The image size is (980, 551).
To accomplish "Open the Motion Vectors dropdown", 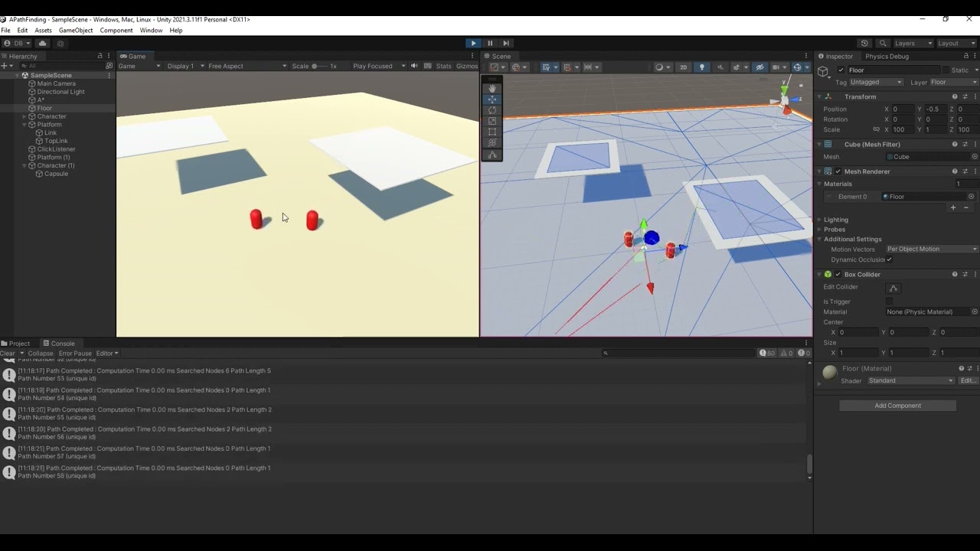I will pyautogui.click(x=932, y=249).
